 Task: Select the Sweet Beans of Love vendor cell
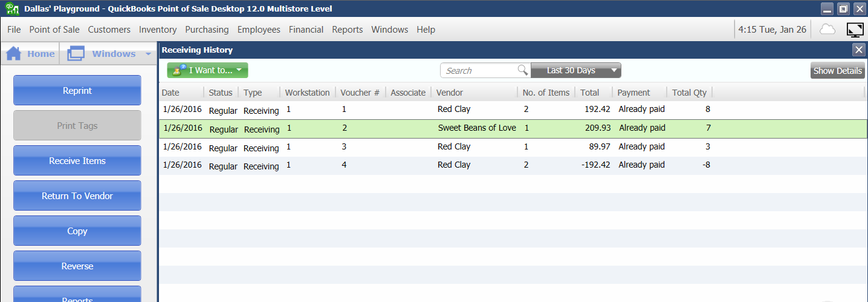point(477,128)
